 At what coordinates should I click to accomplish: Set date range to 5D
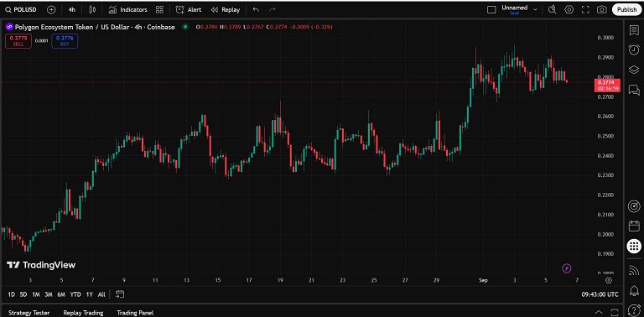23,294
